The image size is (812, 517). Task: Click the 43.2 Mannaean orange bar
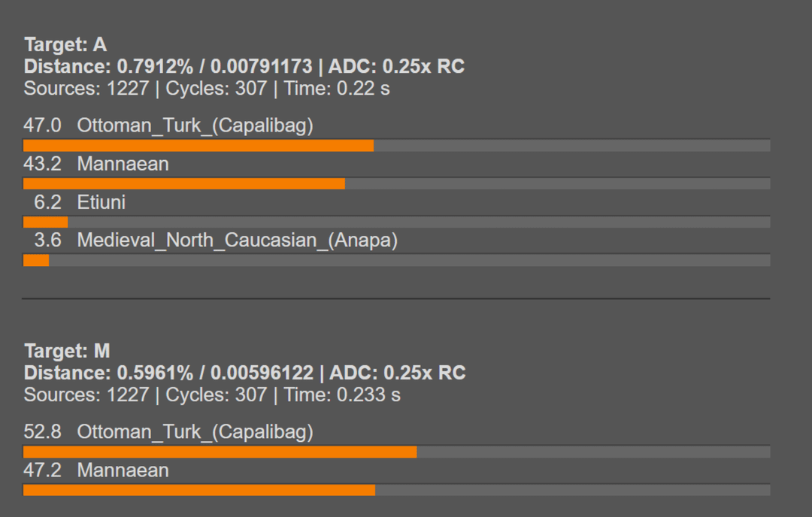coord(183,183)
